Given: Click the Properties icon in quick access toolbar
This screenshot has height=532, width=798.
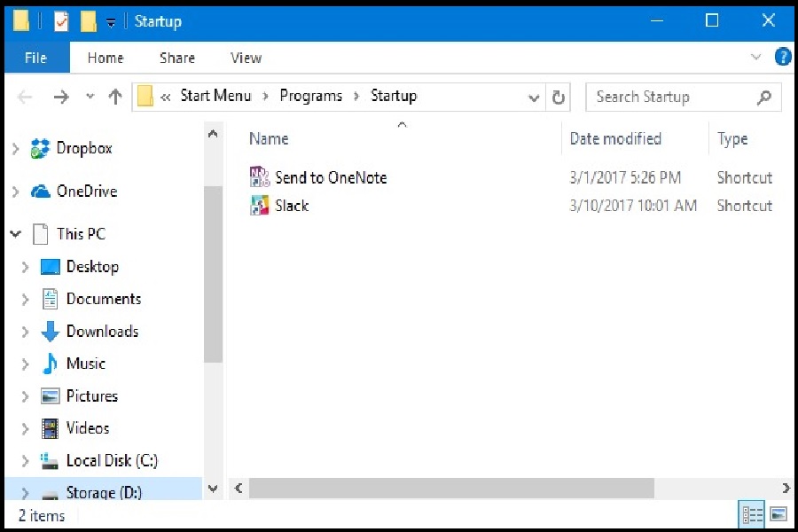Looking at the screenshot, I should (x=61, y=21).
